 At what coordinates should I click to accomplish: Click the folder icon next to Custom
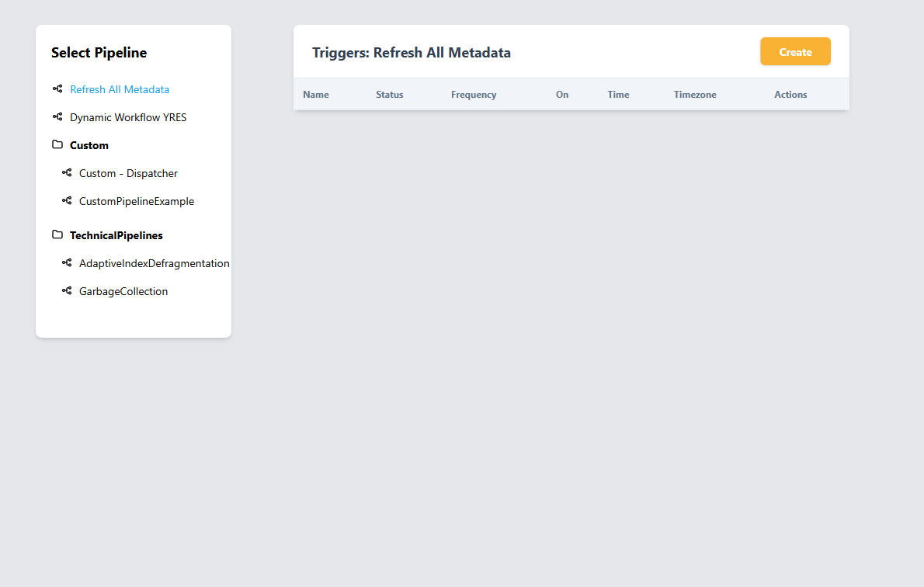[x=57, y=144]
